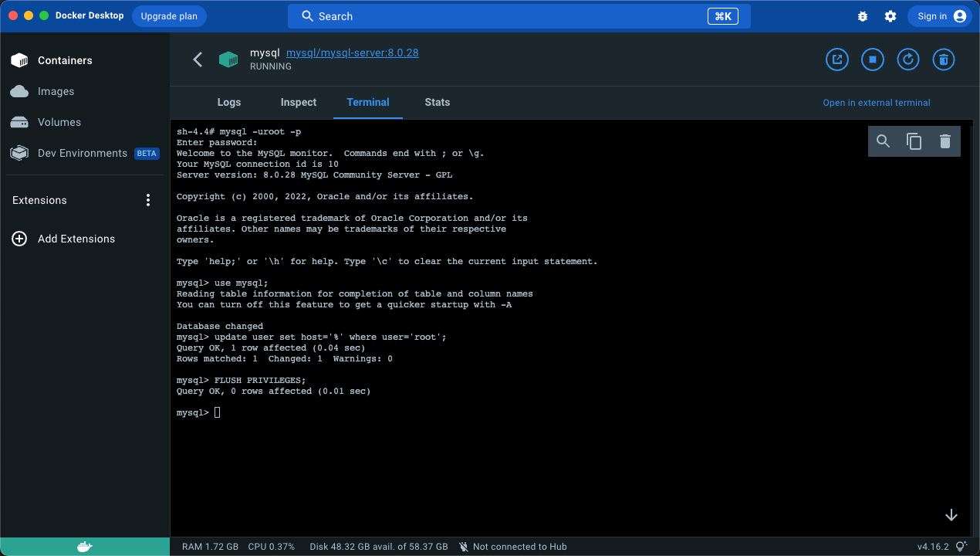Click the Disk 48.32 GB avail. status
This screenshot has width=980, height=556.
tap(379, 547)
